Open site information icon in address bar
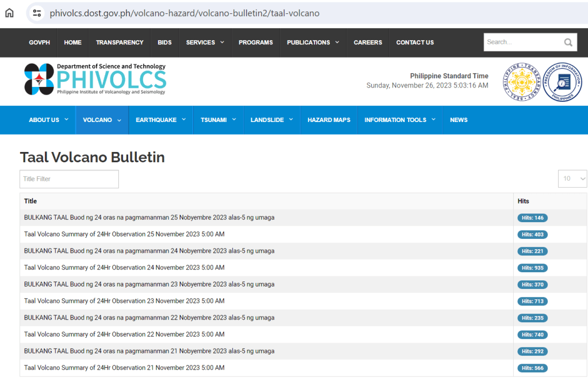Screen dimensions: 588x381 coord(37,13)
